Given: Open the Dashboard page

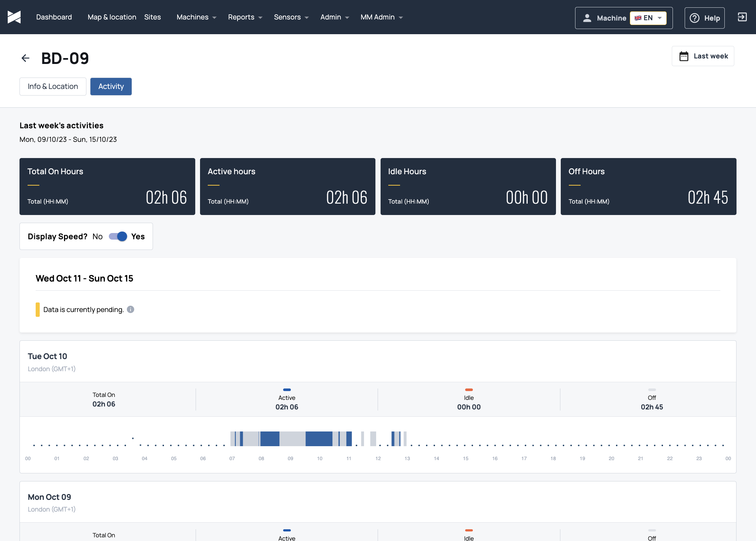Looking at the screenshot, I should click(x=54, y=17).
